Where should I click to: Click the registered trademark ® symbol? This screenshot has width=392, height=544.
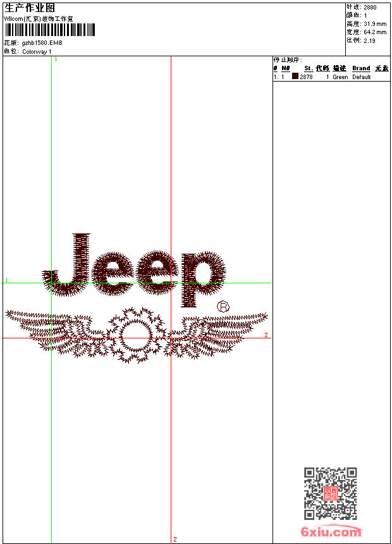pos(223,307)
